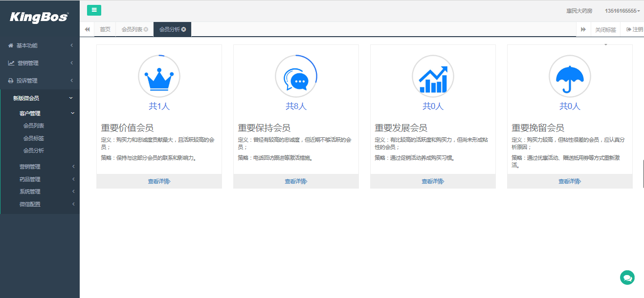Open the floating green chat icon at bottom right

coord(627,277)
